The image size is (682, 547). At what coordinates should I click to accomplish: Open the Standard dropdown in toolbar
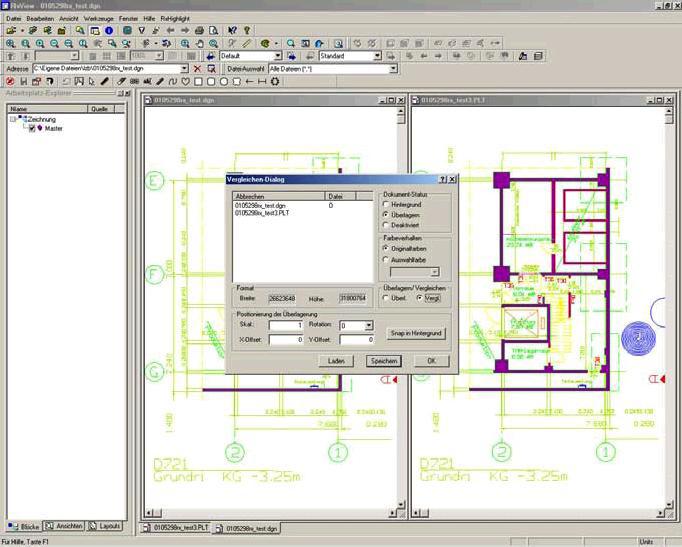click(x=377, y=56)
